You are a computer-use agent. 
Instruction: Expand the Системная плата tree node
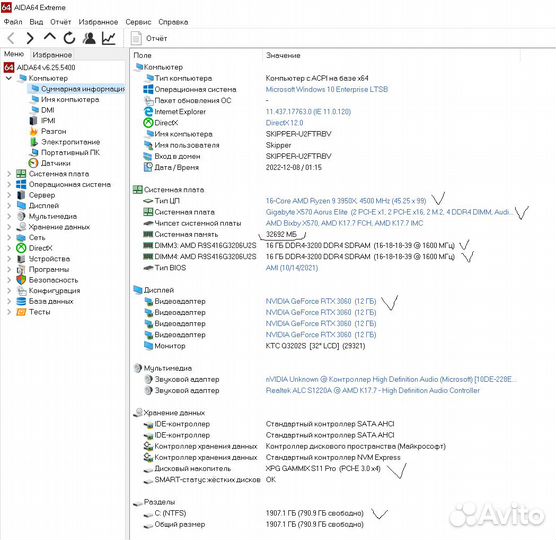9,174
